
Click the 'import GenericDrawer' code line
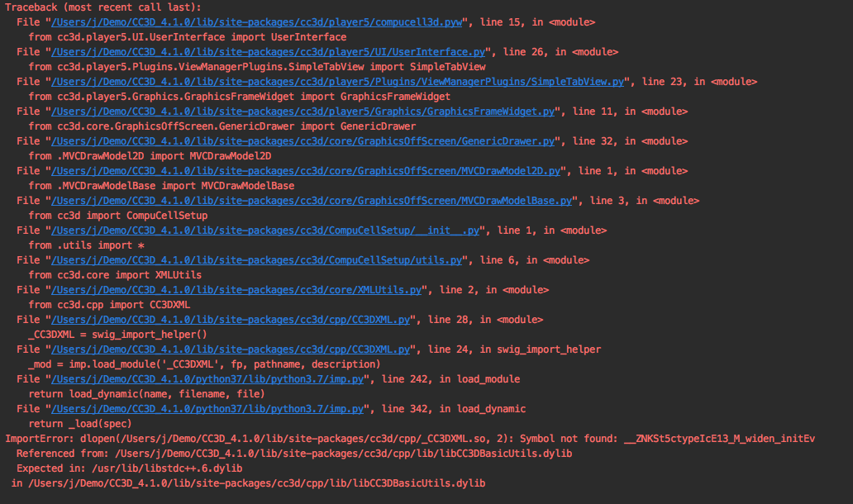[222, 126]
